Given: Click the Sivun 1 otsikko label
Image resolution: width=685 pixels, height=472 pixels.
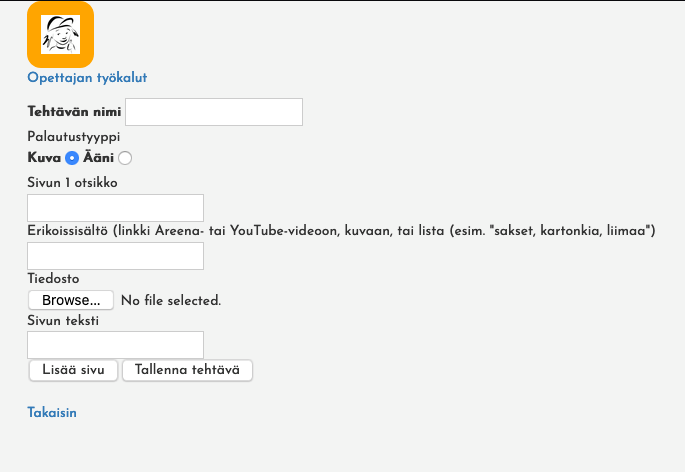Looking at the screenshot, I should [x=79, y=181].
